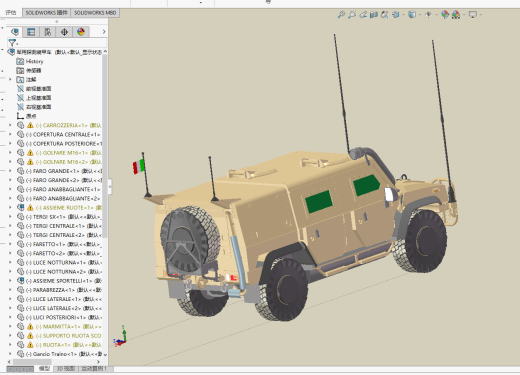
Task: Click the component icon of PARABREZZA<1>
Action: pos(21,290)
